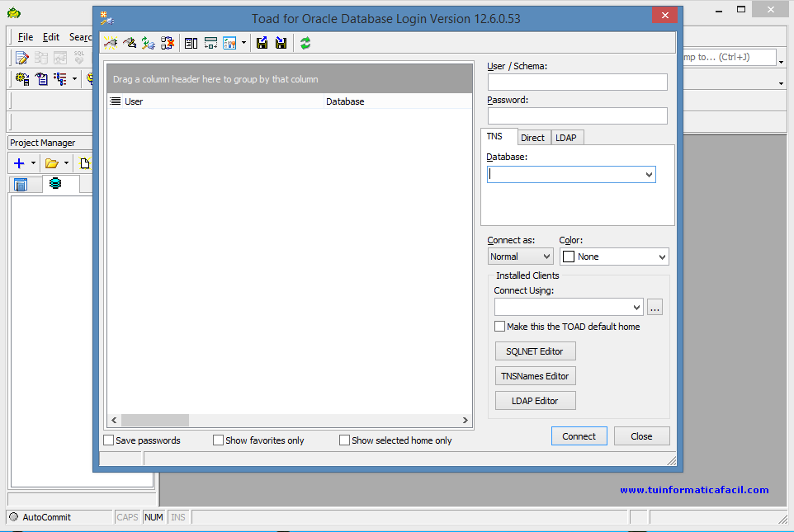Check Make this the TOAD default home
This screenshot has height=532, width=794.
point(500,327)
